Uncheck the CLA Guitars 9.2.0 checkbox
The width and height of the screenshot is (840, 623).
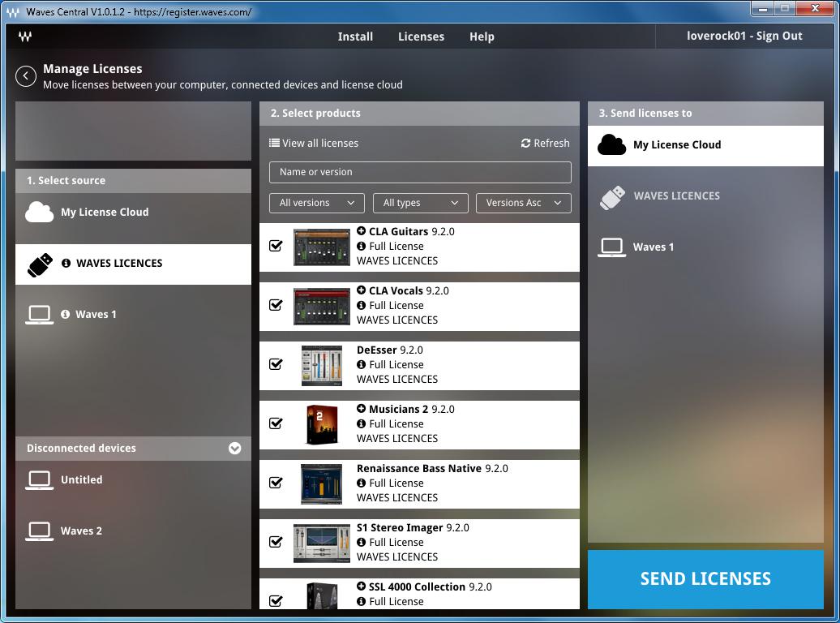tap(276, 246)
